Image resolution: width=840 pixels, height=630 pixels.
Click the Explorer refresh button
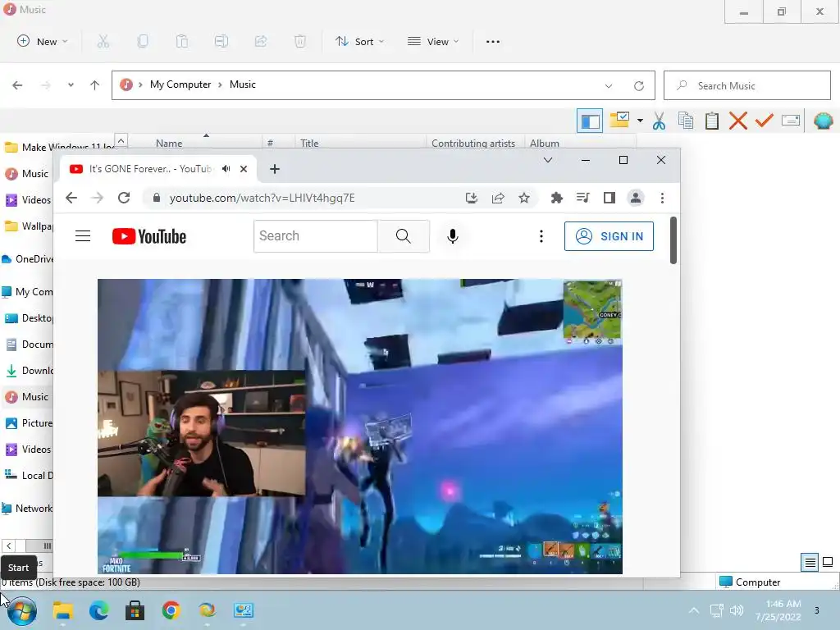pyautogui.click(x=638, y=85)
